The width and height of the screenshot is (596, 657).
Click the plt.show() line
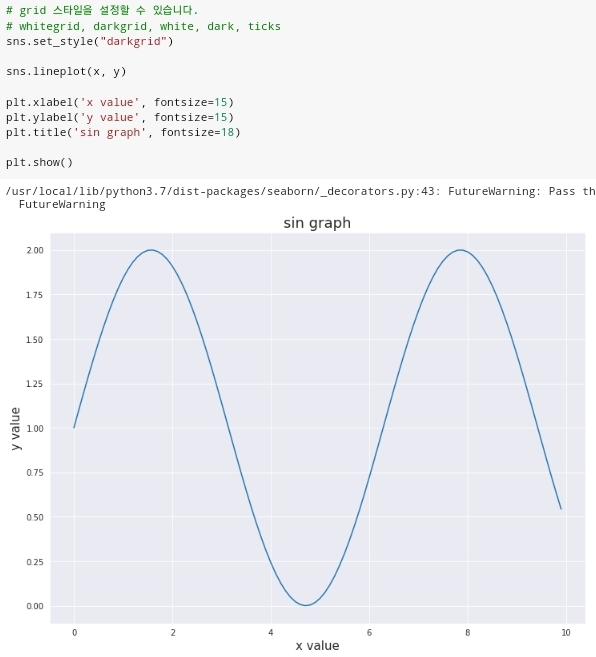pyautogui.click(x=39, y=163)
